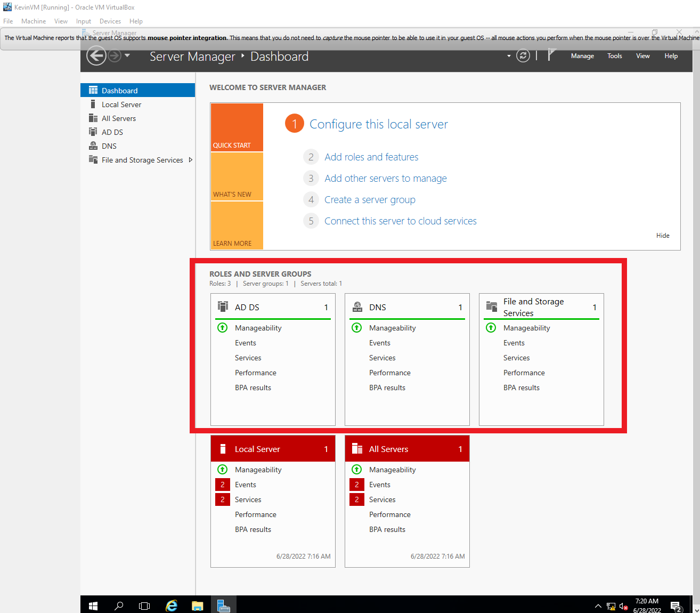The width and height of the screenshot is (700, 613).
Task: Hide the Quick Start welcome tile
Action: coord(663,235)
